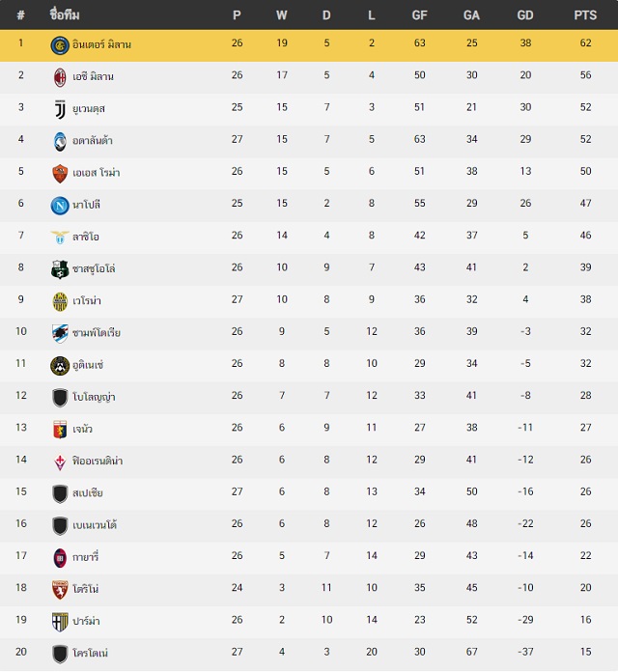Click the Lazio eagle crest
Image resolution: width=618 pixels, height=672 pixels.
(x=60, y=237)
